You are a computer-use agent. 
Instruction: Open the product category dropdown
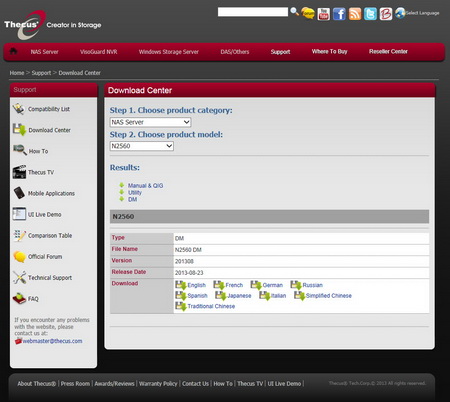click(151, 122)
